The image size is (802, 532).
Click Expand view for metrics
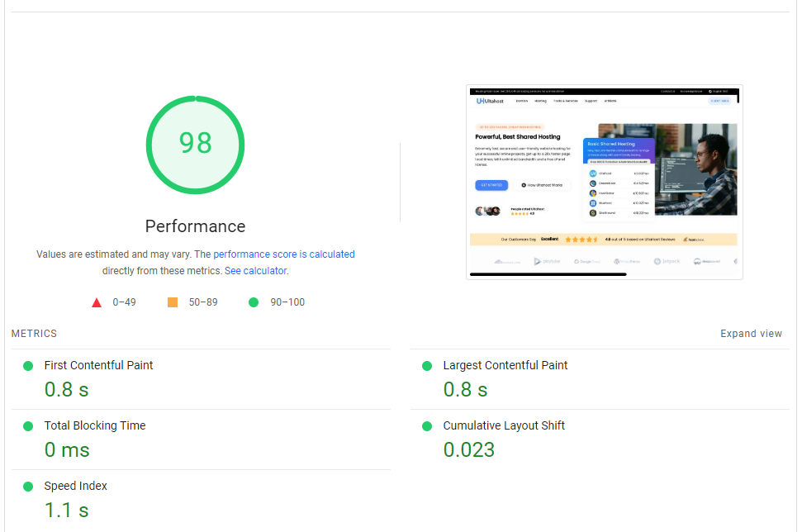coord(751,334)
